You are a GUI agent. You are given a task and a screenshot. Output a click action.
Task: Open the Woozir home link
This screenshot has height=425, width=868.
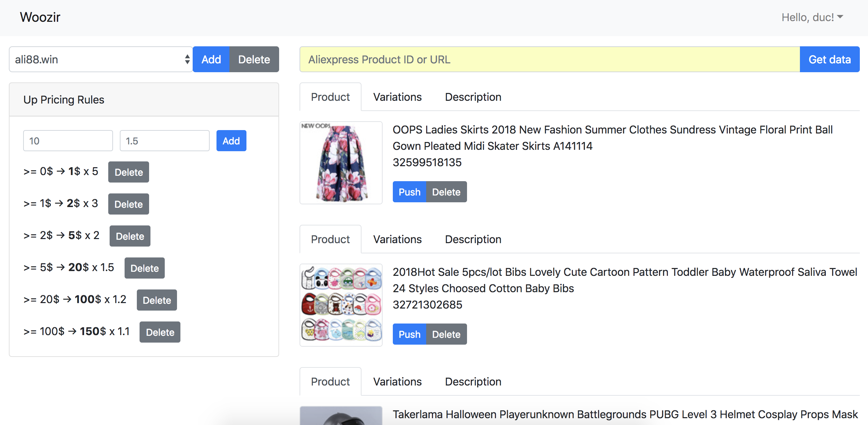(x=40, y=17)
